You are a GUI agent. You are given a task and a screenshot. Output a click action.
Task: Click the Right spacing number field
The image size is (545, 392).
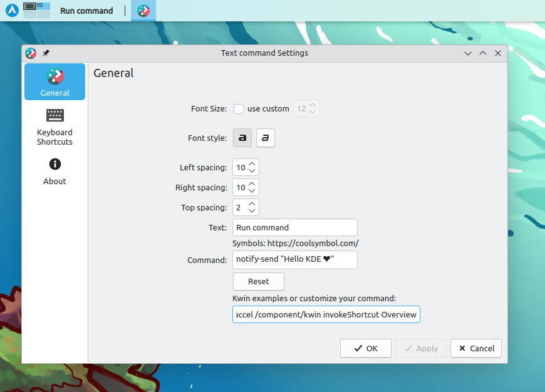(241, 188)
